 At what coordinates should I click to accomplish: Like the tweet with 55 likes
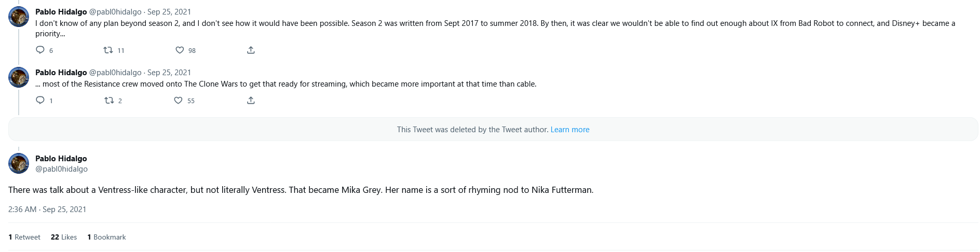point(178,100)
